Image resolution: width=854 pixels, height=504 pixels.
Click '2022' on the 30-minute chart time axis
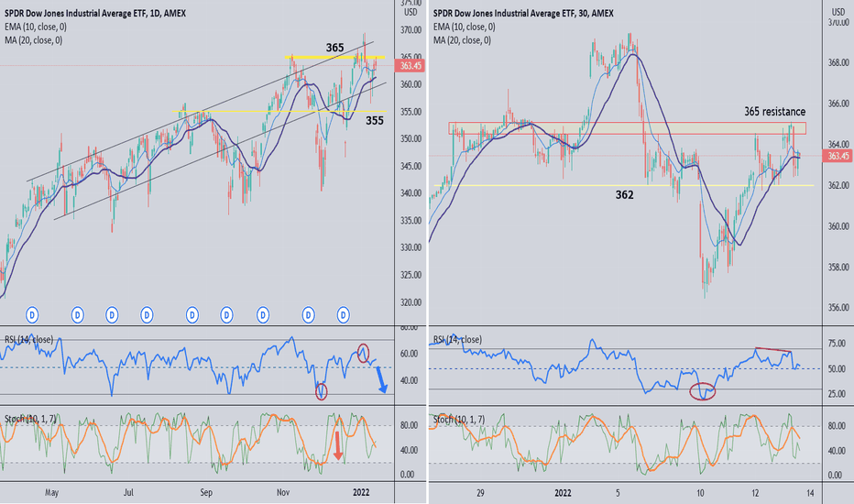coord(564,493)
